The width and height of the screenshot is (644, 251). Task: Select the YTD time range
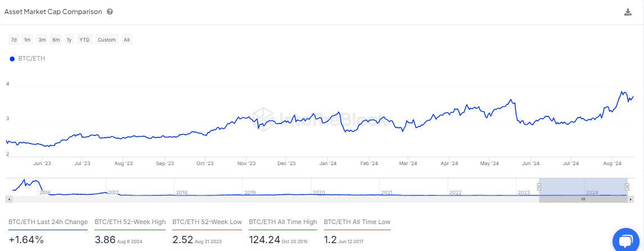tap(85, 40)
